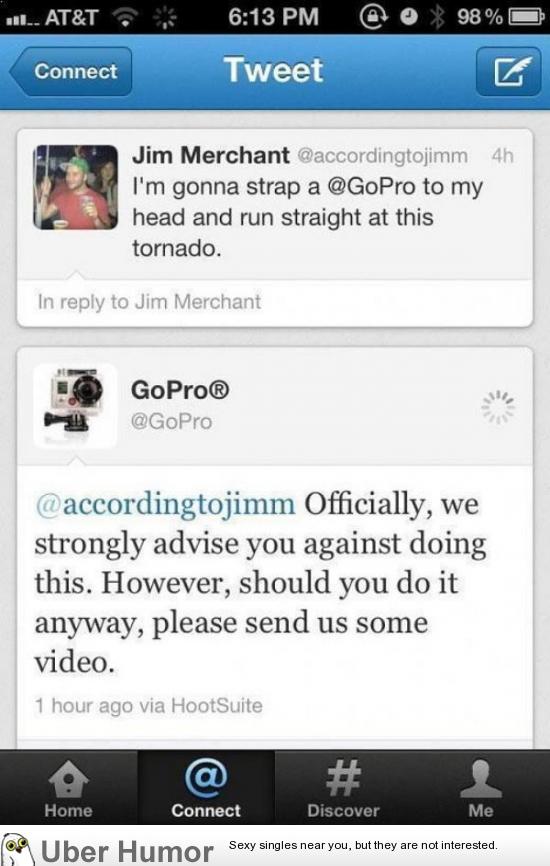Tap the compose new tweet icon
This screenshot has height=866, width=550.
tap(508, 71)
